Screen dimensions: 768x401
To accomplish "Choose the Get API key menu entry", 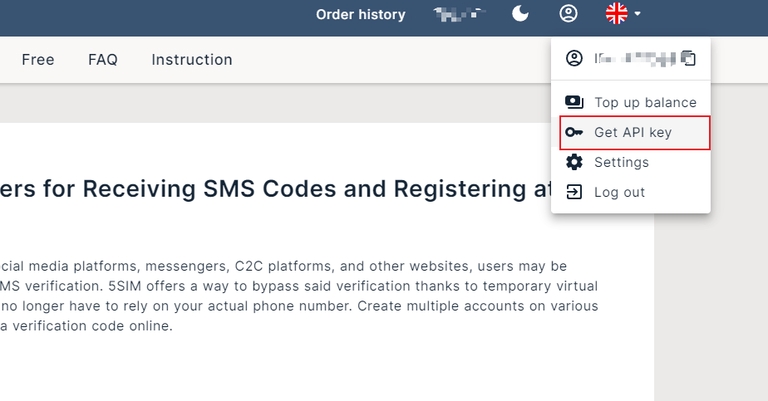I will pyautogui.click(x=633, y=132).
